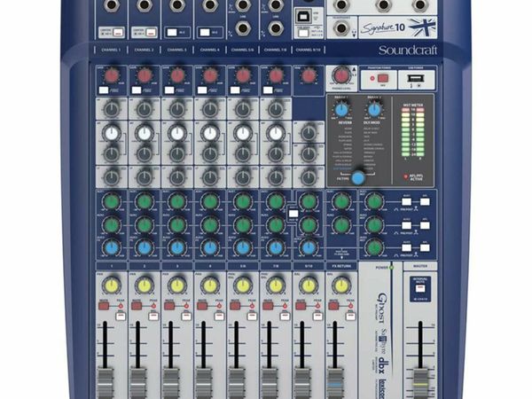Turn the white mid EQ knob on channel 1
This screenshot has width=532, height=399.
112,133
